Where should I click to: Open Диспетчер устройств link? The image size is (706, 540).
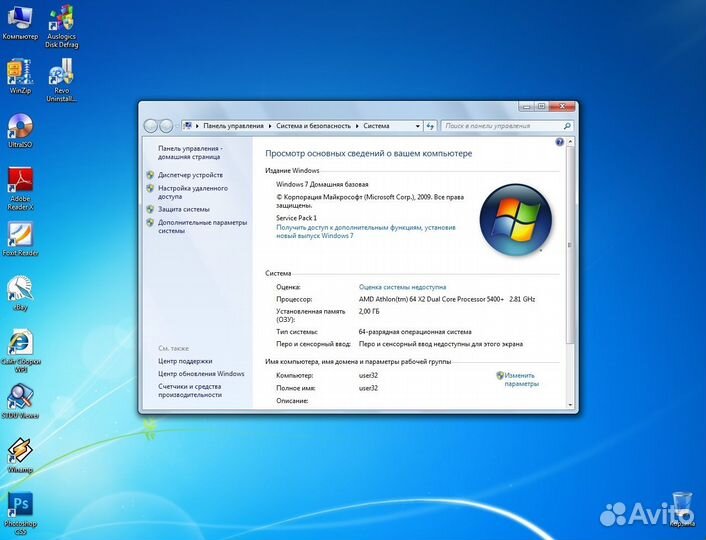(x=190, y=175)
